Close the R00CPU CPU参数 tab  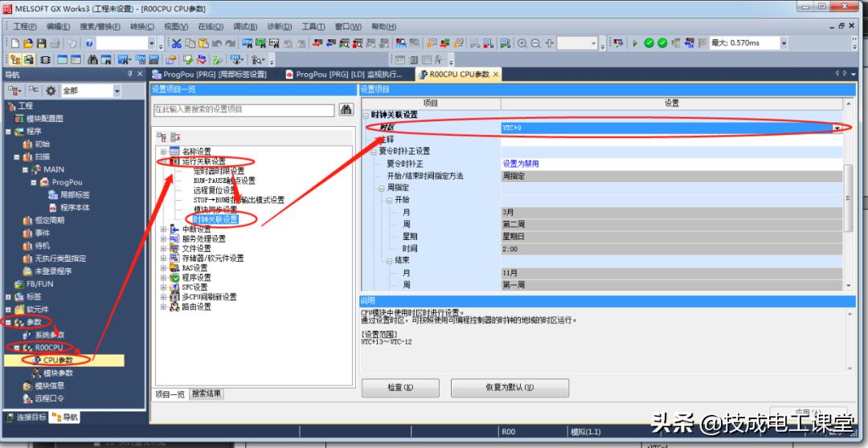click(x=495, y=74)
